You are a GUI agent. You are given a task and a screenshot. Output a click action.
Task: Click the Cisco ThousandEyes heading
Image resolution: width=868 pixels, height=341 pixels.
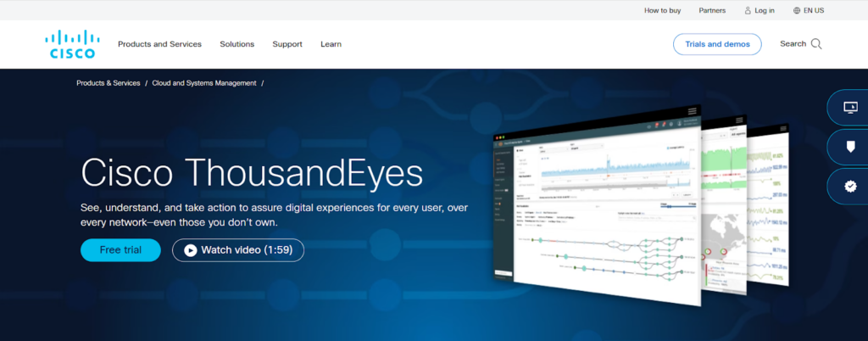252,174
